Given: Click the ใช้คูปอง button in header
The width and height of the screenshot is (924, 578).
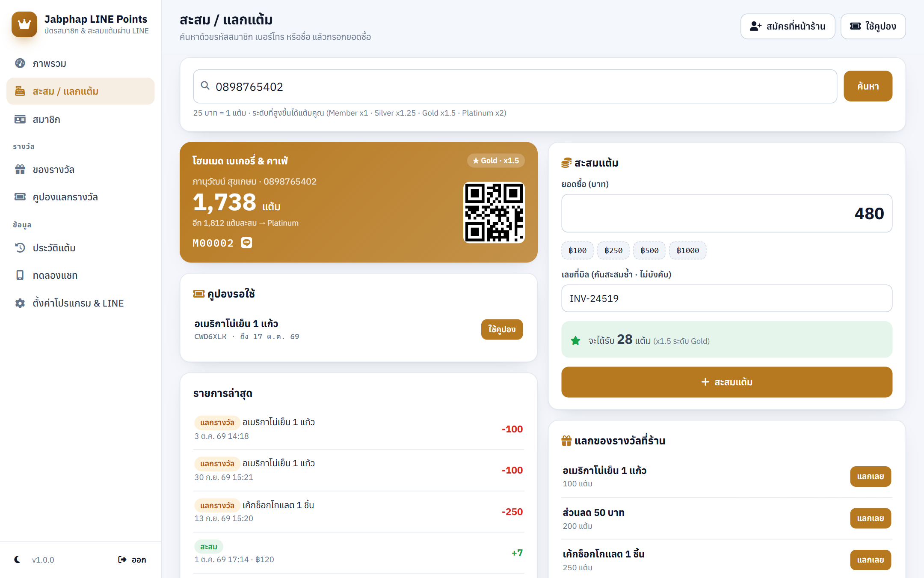Looking at the screenshot, I should click(873, 26).
